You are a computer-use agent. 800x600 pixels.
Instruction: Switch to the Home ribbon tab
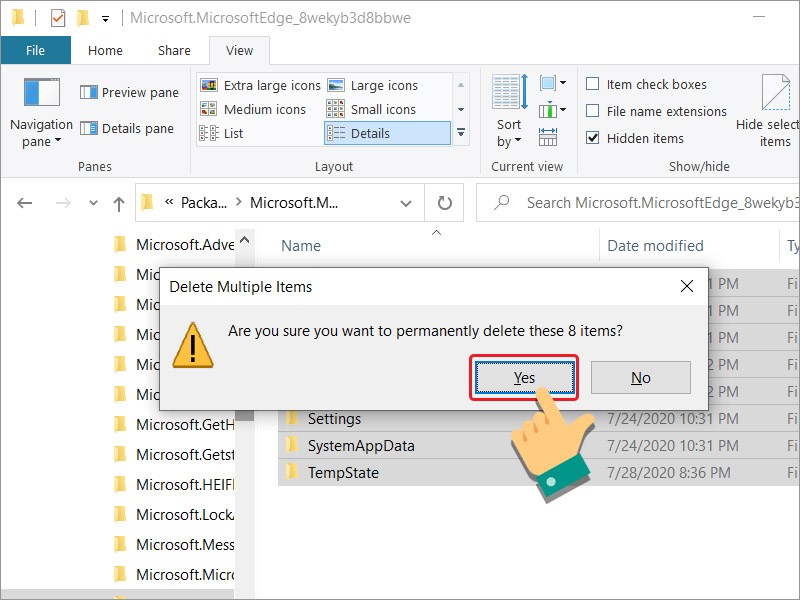click(105, 50)
